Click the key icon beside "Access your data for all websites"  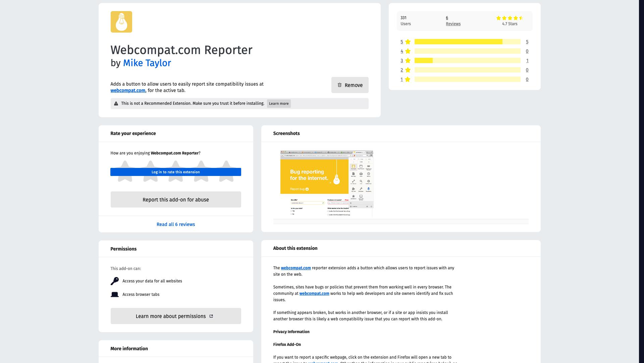114,281
